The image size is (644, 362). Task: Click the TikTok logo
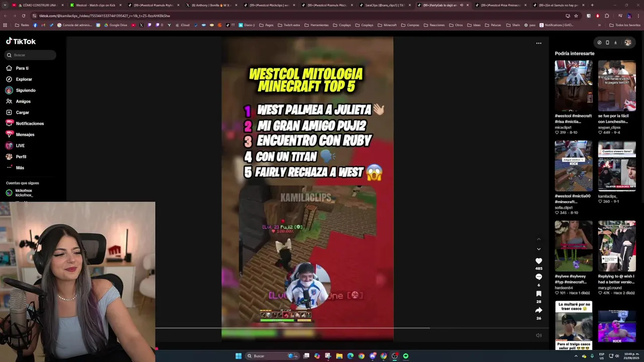point(21,41)
